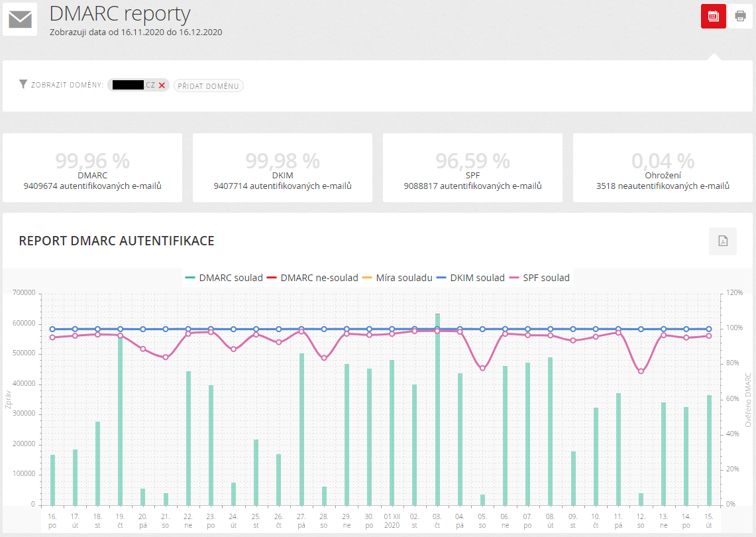
Task: Toggle SPF soulad legend series
Action: pyautogui.click(x=539, y=278)
